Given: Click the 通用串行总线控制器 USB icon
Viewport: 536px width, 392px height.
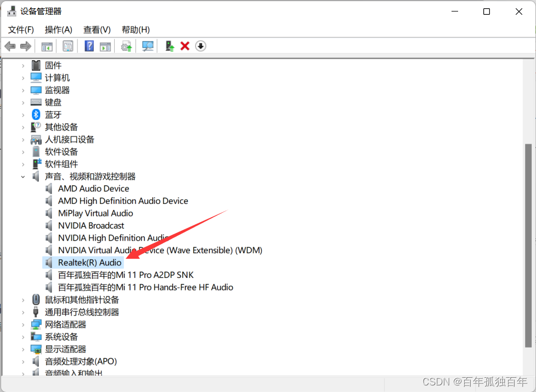Looking at the screenshot, I should (36, 312).
